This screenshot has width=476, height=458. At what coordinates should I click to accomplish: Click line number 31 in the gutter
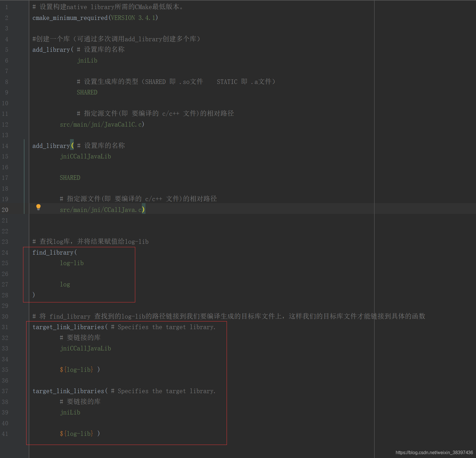coord(5,327)
